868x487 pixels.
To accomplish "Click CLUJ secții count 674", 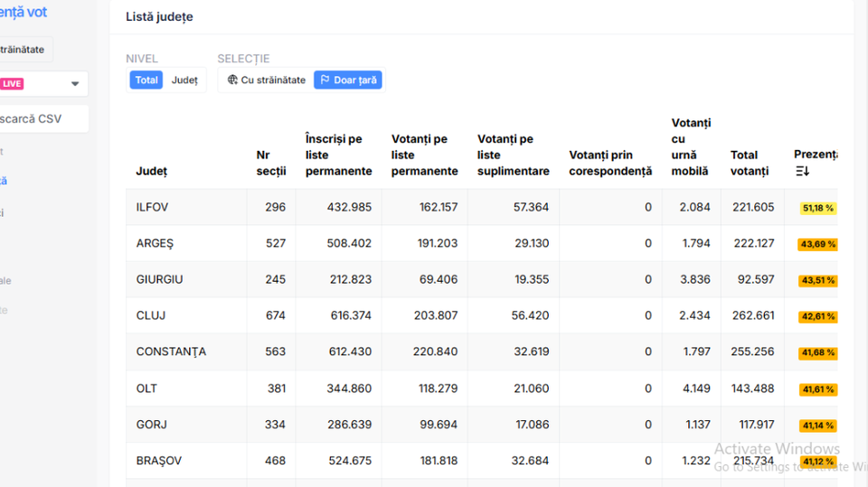I will [275, 315].
